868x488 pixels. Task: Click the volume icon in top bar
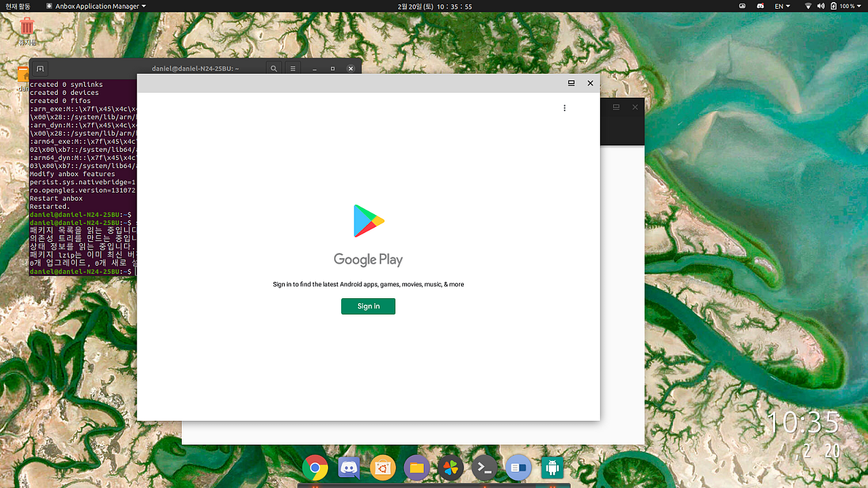[821, 6]
